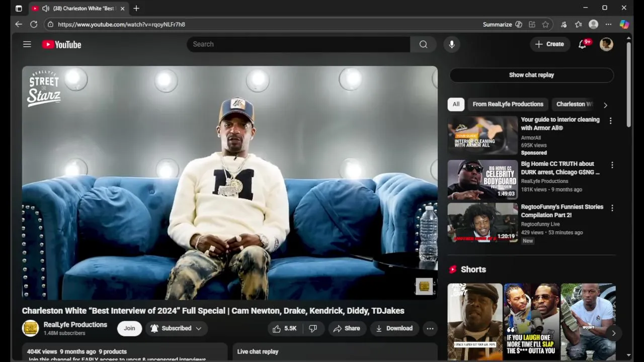View site information lock icon
This screenshot has height=362, width=644.
(50, 24)
